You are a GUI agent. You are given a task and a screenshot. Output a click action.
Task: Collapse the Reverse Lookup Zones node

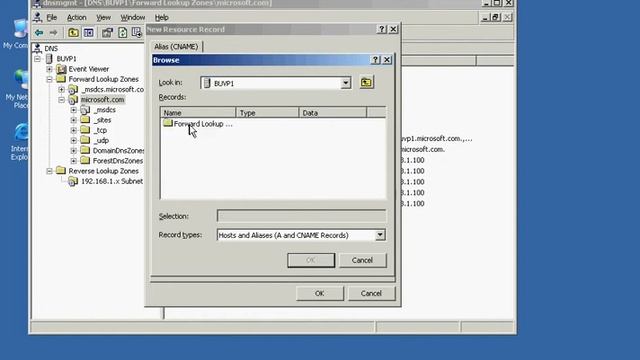(50, 171)
